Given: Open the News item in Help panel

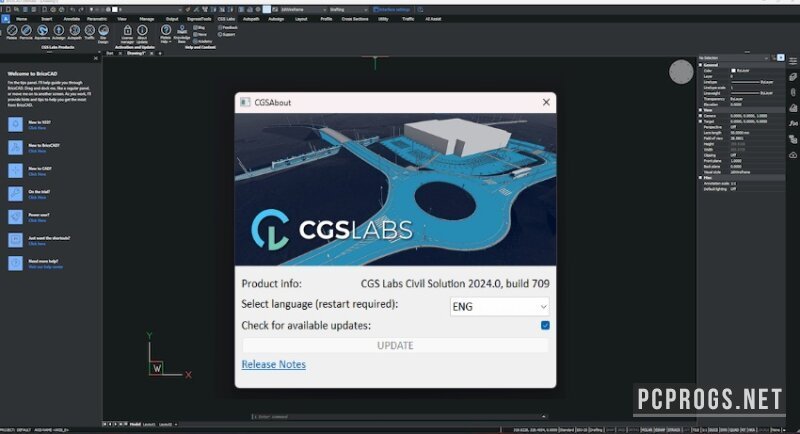Looking at the screenshot, I should click(x=199, y=34).
